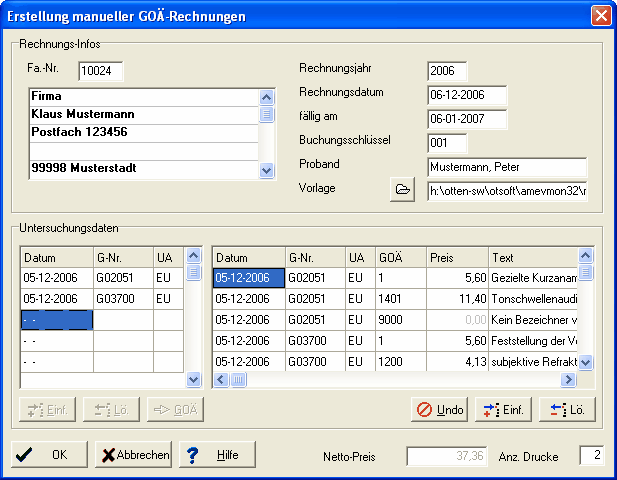This screenshot has height=480, width=617.
Task: Confirm with the OK checkmark button
Action: point(49,454)
